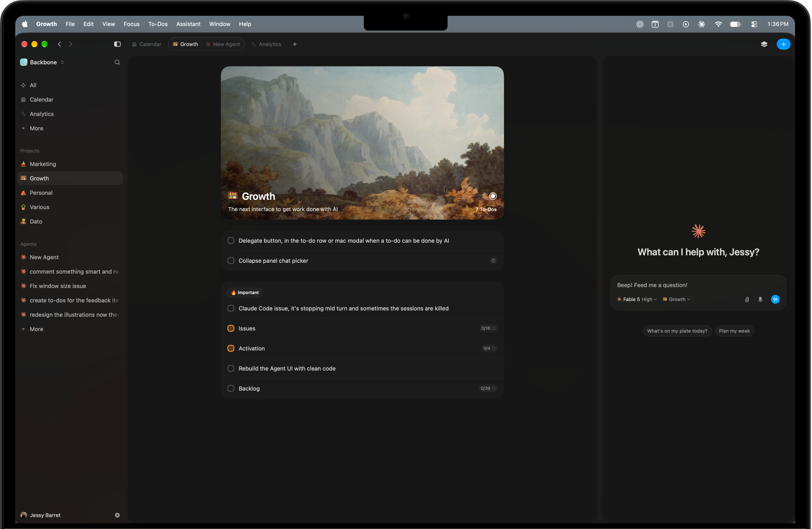Open Control Center in the menu bar
Screen dimensions: 812x529
point(754,24)
